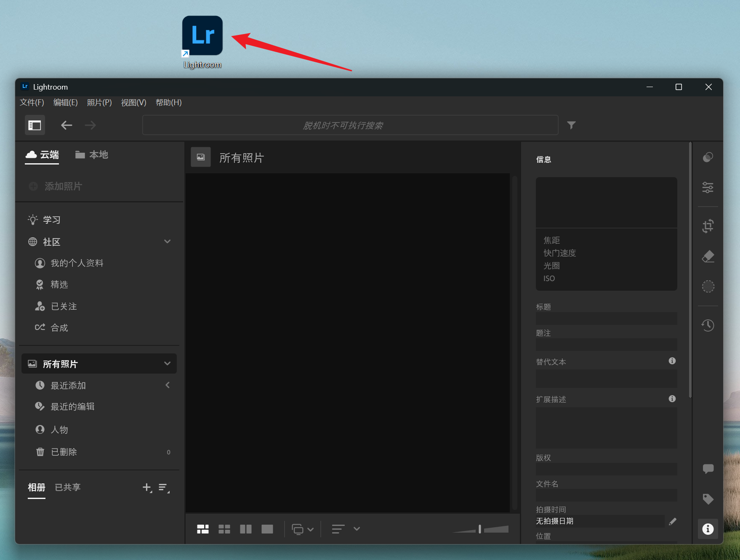Open the 帮助(H) menu

(x=168, y=103)
